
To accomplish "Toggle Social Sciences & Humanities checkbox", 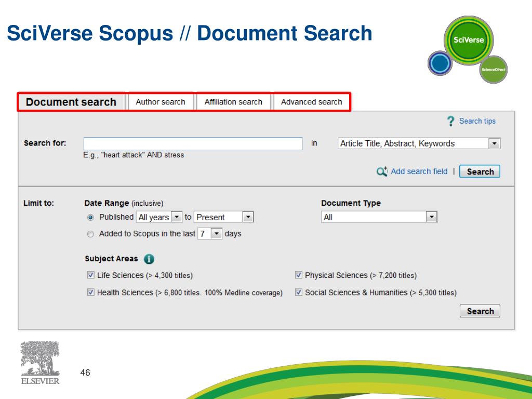I will tap(299, 292).
